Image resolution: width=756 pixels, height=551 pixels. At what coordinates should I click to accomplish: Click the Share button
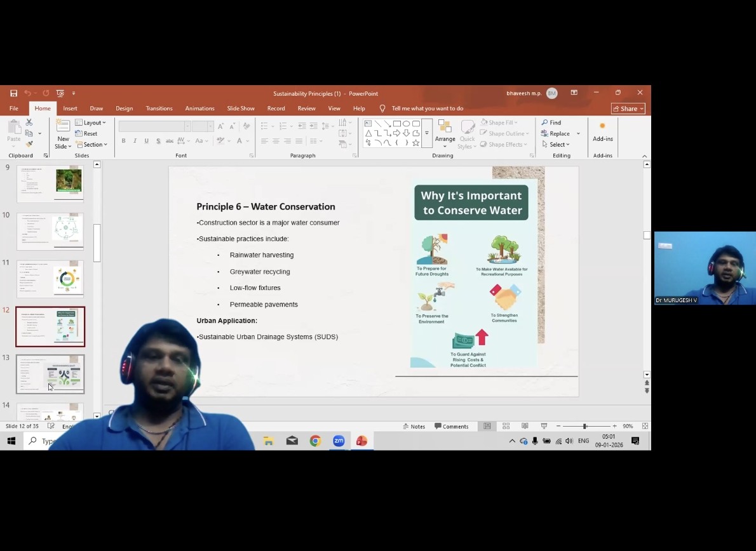click(628, 109)
